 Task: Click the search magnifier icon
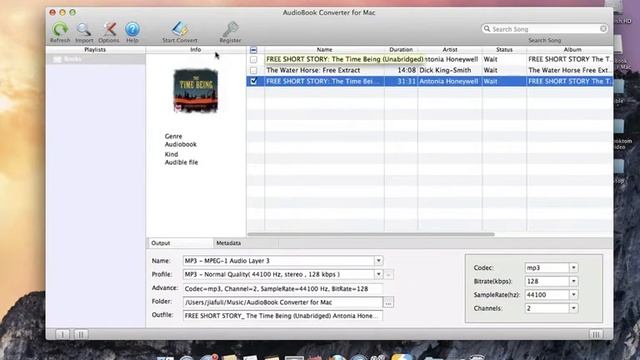487,29
